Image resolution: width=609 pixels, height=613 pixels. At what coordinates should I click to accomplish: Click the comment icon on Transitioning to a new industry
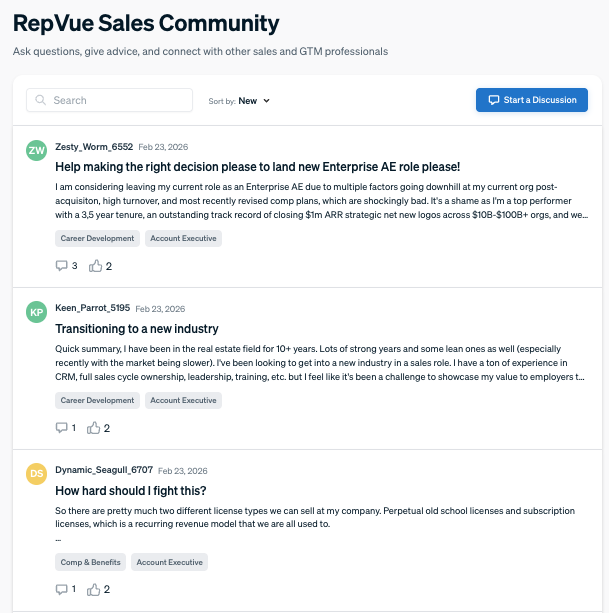click(x=61, y=428)
